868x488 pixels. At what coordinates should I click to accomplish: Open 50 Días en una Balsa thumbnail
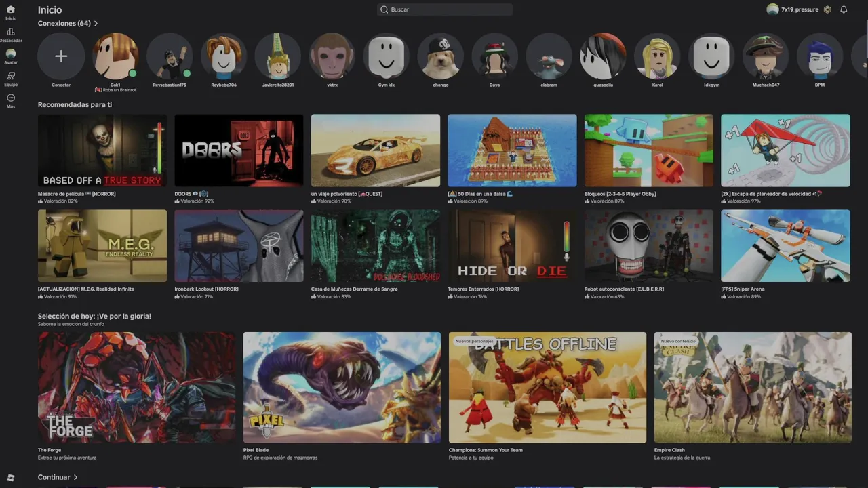[x=512, y=150]
